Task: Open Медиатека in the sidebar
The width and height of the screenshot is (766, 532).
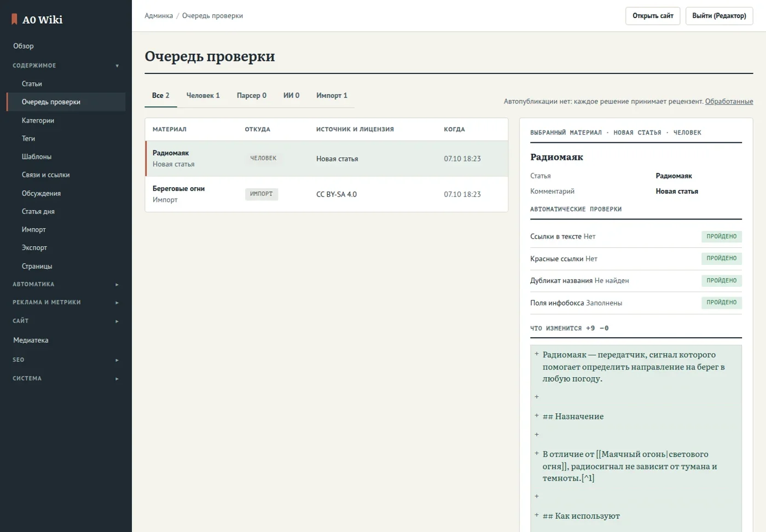Action: [66, 340]
